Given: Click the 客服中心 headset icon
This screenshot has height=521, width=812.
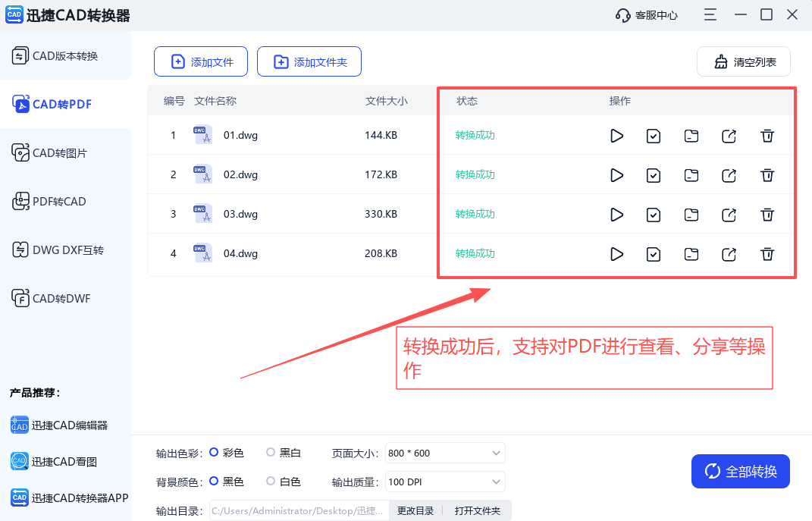Looking at the screenshot, I should point(645,14).
